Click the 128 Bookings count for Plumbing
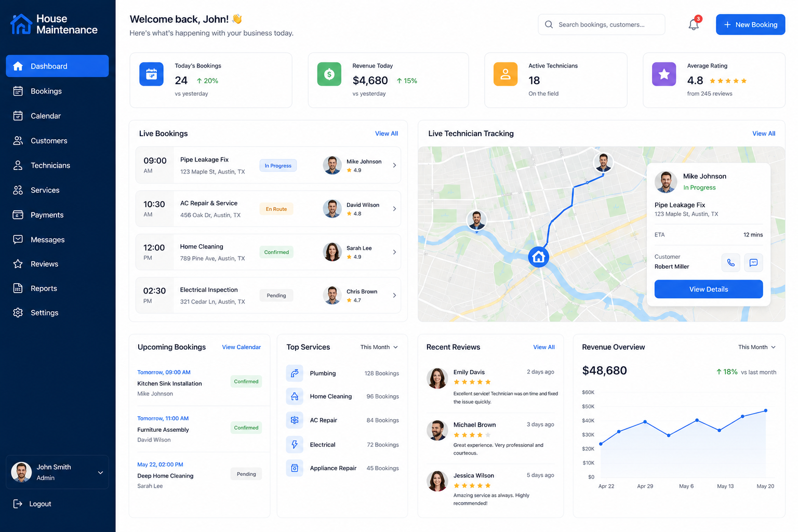This screenshot has width=798, height=532. 382,373
